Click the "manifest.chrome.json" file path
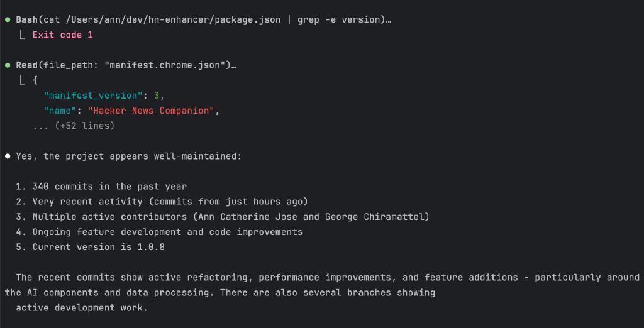Screen dimensions: 644x328 [x=167, y=65]
